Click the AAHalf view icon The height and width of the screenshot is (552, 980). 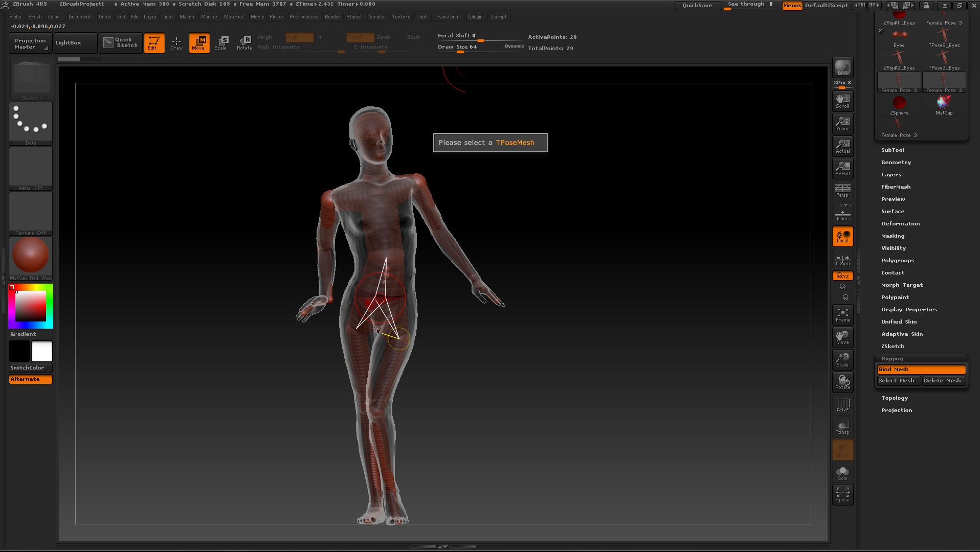click(x=842, y=169)
